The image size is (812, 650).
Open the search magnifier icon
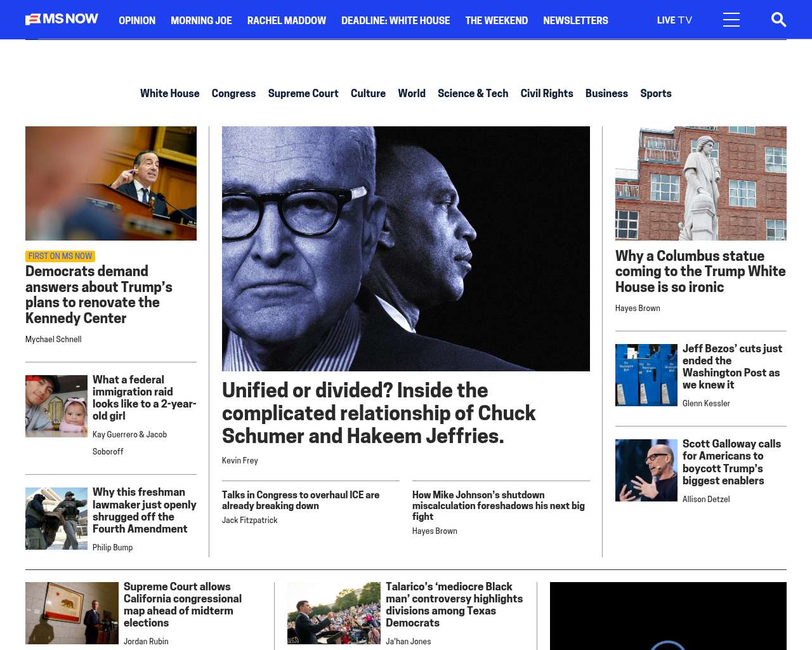pos(778,20)
